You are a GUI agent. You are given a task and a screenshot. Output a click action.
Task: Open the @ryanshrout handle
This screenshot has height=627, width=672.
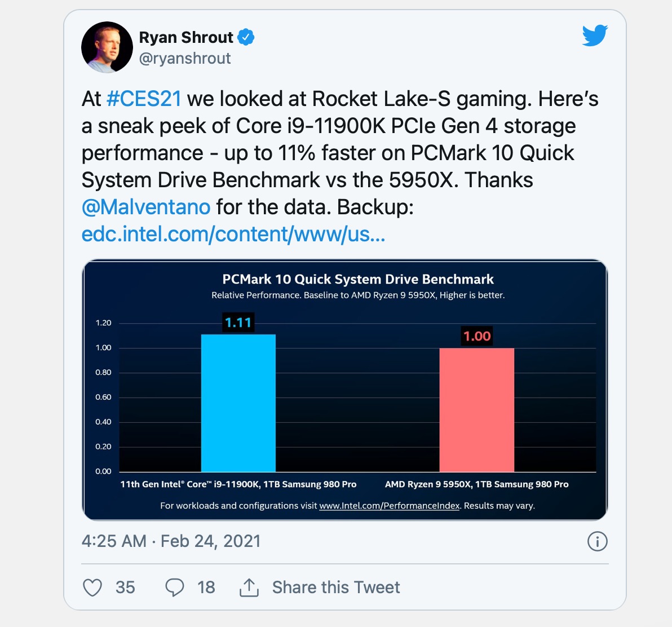[x=185, y=58]
